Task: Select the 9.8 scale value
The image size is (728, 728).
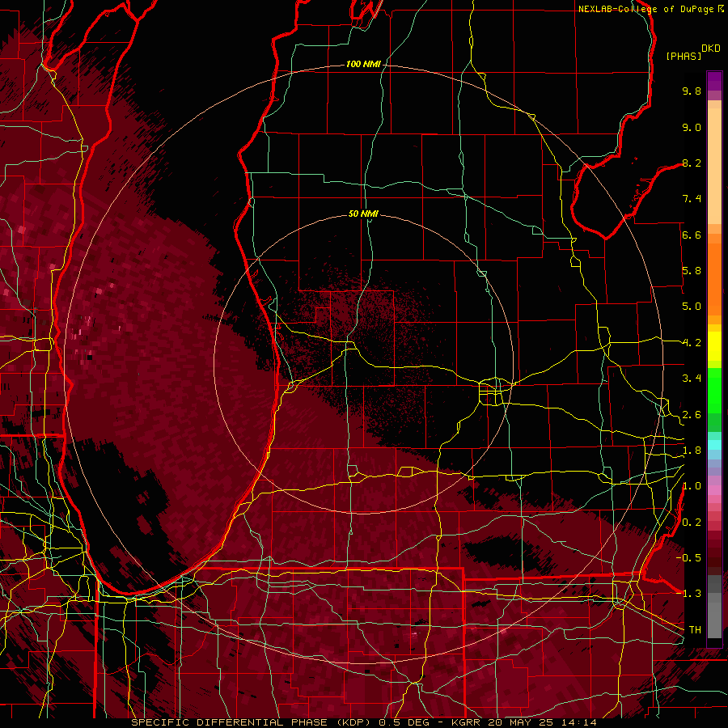Action: click(692, 91)
